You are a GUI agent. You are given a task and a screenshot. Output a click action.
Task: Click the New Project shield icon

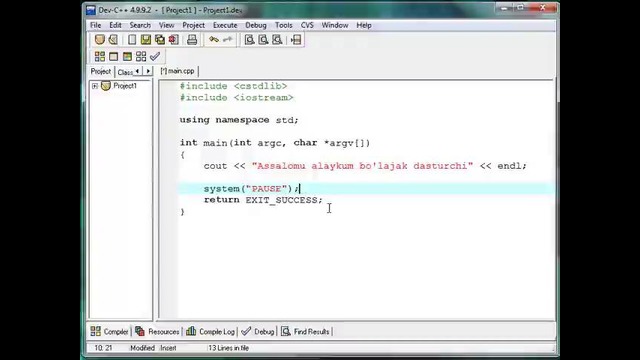pos(100,40)
